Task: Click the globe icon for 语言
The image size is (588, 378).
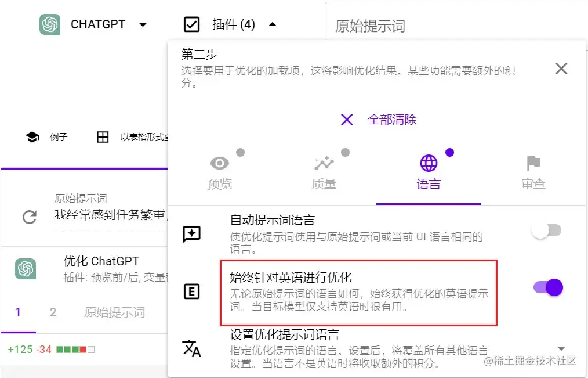Action: [429, 163]
